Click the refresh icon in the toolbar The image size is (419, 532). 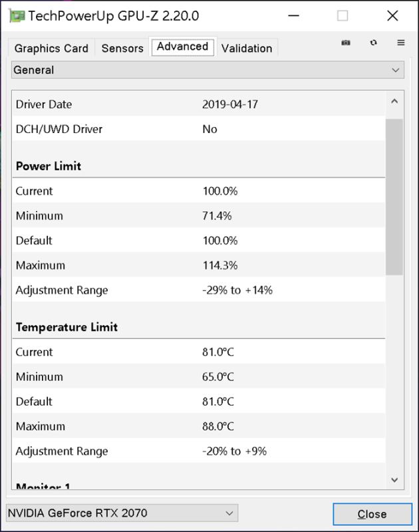point(374,43)
